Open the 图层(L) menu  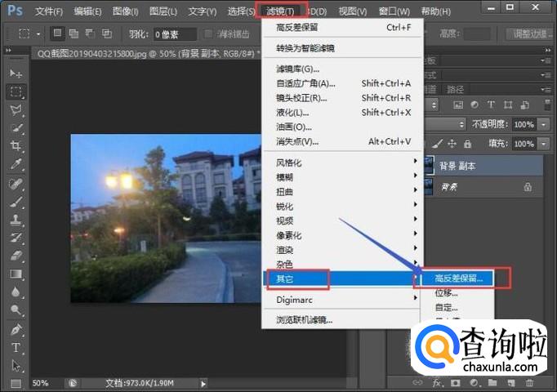coord(163,11)
